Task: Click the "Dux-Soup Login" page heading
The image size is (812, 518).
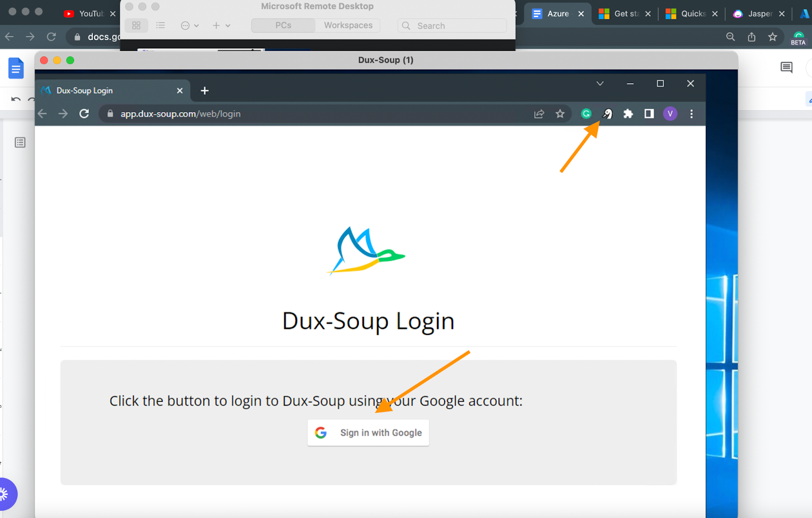Action: point(368,321)
